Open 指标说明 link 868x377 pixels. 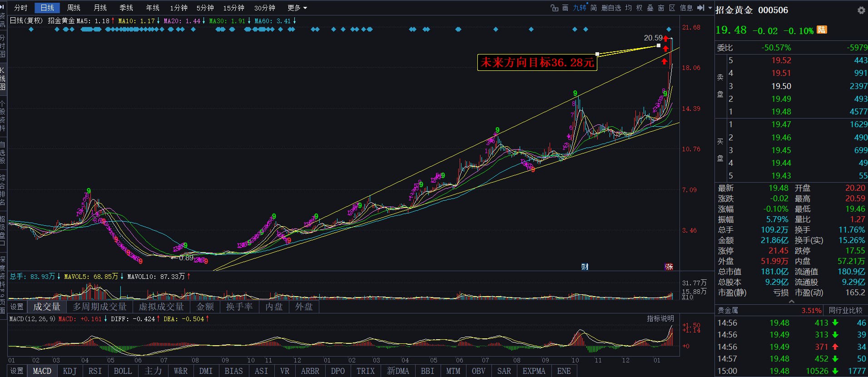coord(660,318)
